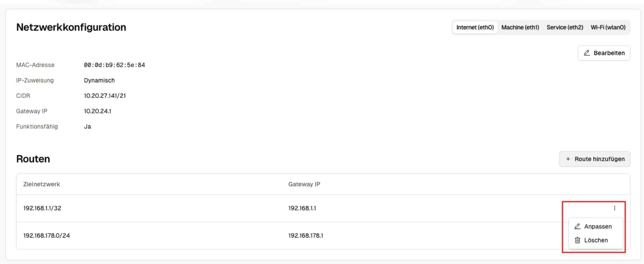Switch to the Machine (eth1) tab
This screenshot has height=264, width=644.
520,27
